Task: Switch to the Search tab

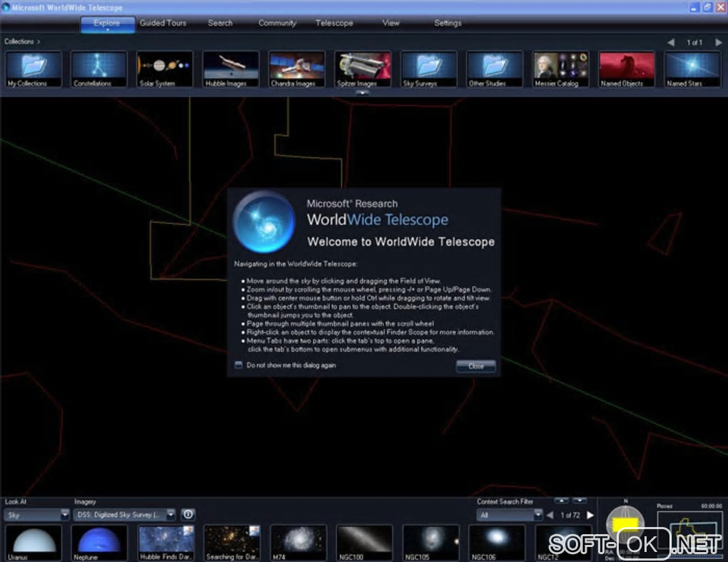Action: pyautogui.click(x=220, y=23)
